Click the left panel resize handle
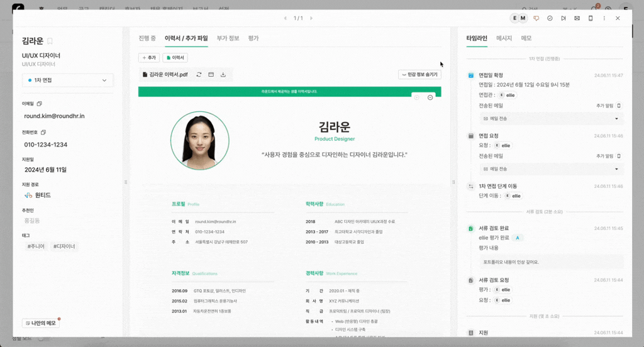Image resolution: width=644 pixels, height=347 pixels. coord(126,182)
